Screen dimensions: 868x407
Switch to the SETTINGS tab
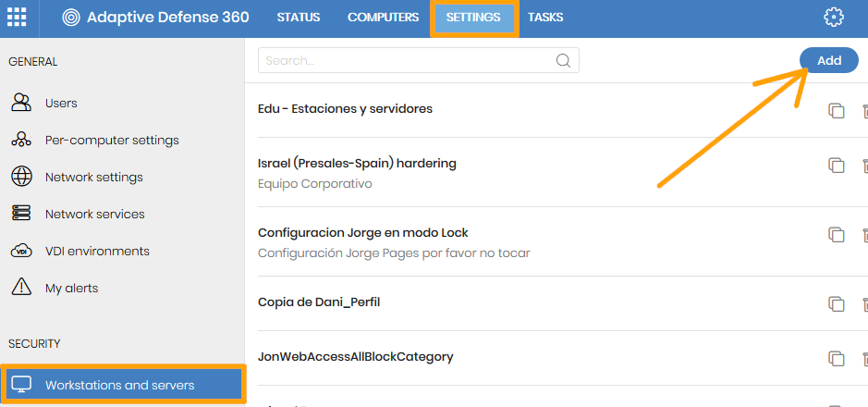click(x=473, y=18)
